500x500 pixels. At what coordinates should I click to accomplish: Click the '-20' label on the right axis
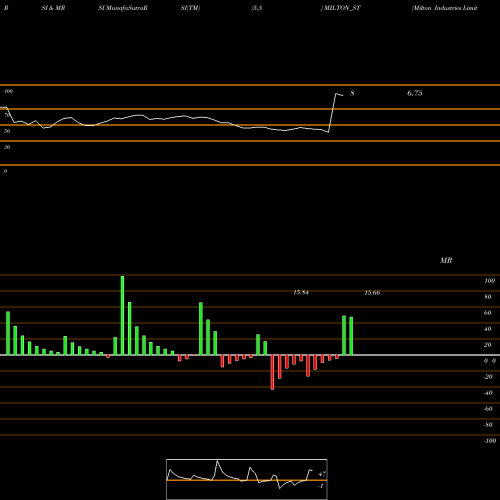tap(488, 377)
